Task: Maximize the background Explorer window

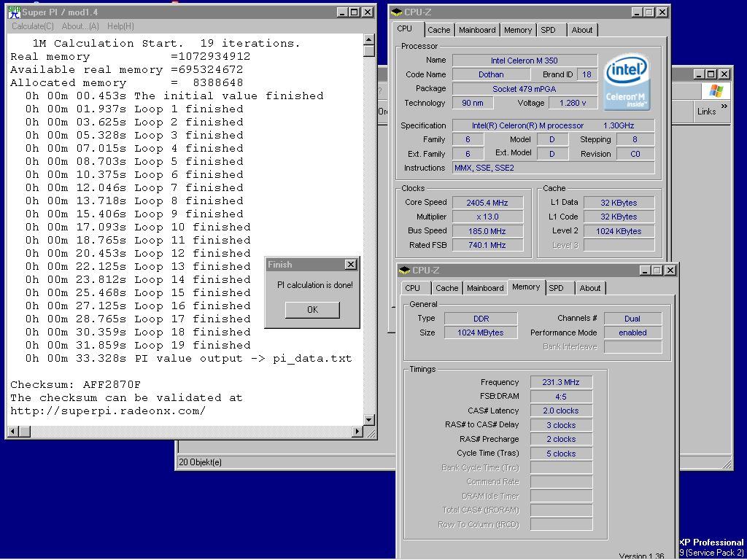Action: click(711, 74)
